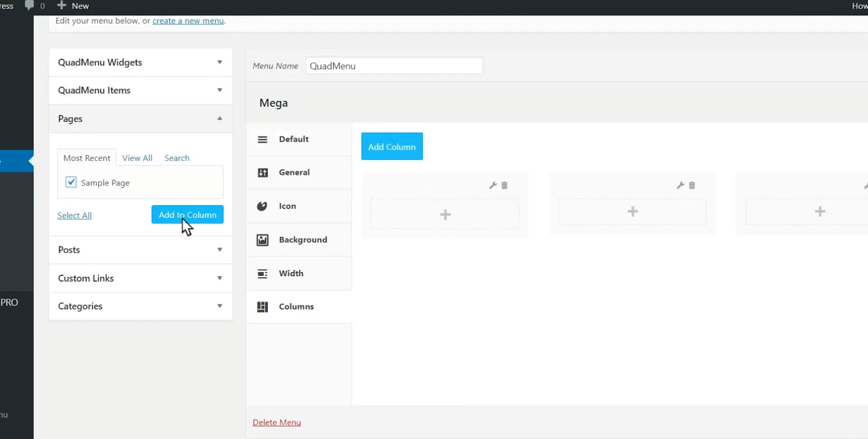Image resolution: width=868 pixels, height=439 pixels.
Task: Expand the QuadMenu Widgets panel
Action: [x=219, y=62]
